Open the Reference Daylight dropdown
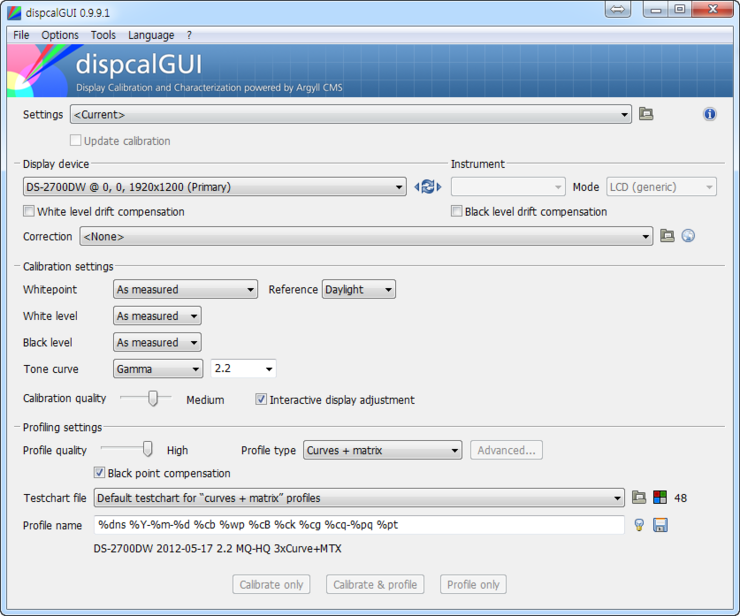The width and height of the screenshot is (740, 616). (359, 289)
